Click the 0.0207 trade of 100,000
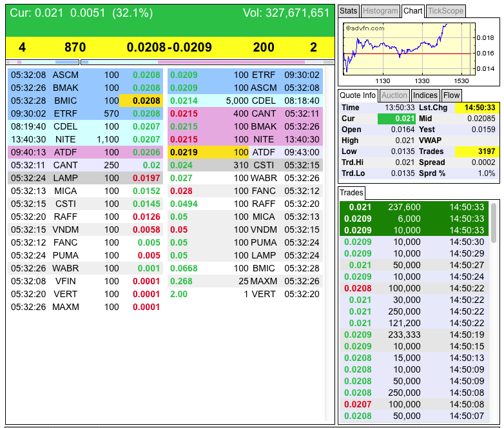The width and height of the screenshot is (504, 428). [x=414, y=404]
